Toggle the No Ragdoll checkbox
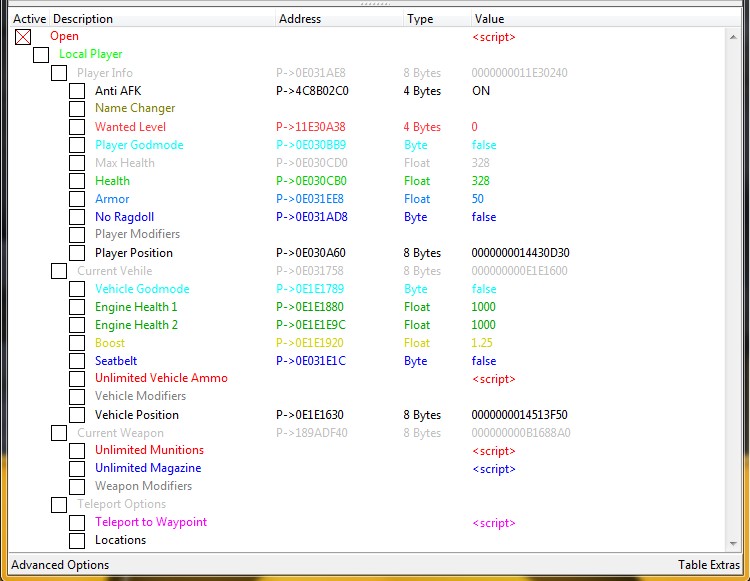The height and width of the screenshot is (581, 750). 77,217
